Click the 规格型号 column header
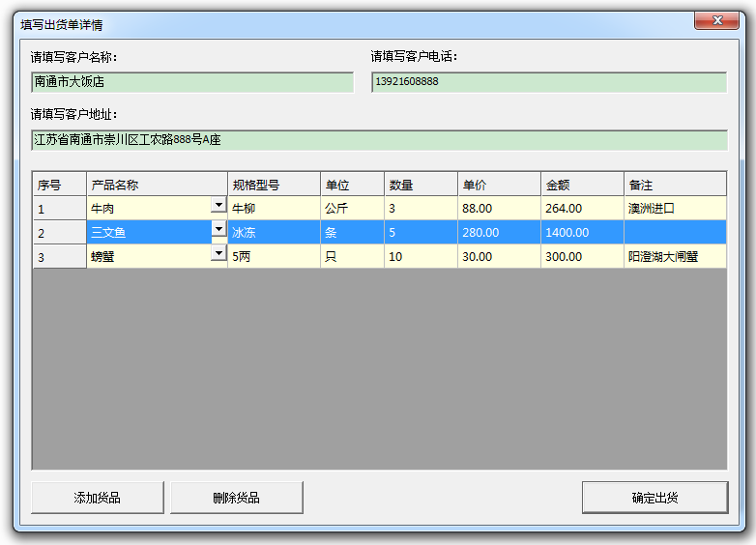Image resolution: width=756 pixels, height=545 pixels. click(274, 185)
